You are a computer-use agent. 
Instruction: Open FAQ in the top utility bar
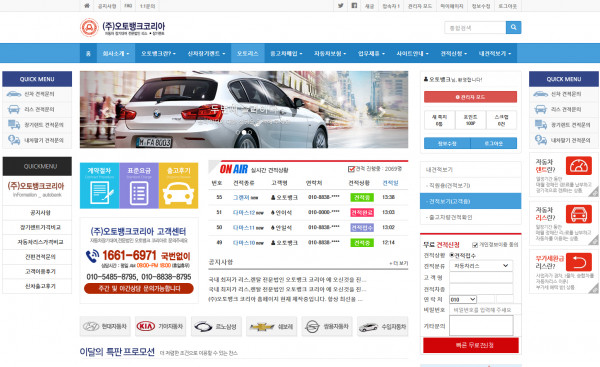128,6
